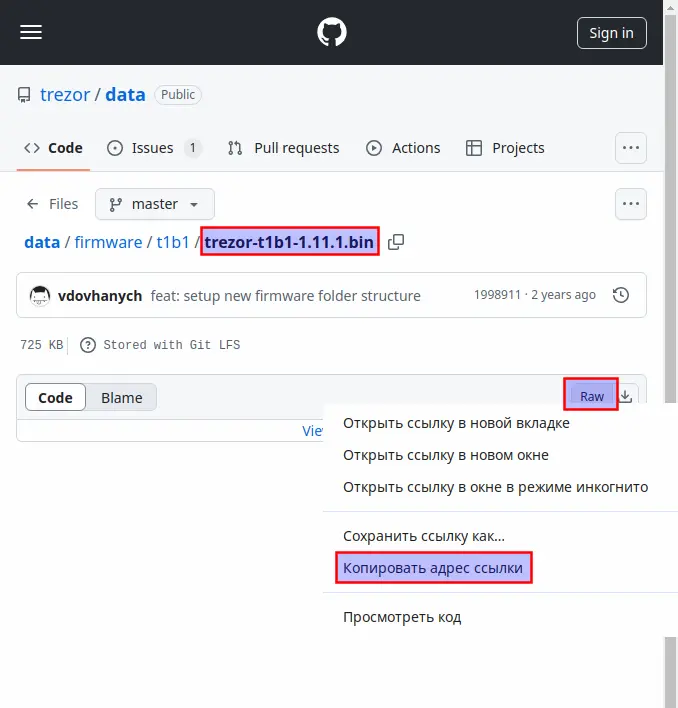This screenshot has width=678, height=708.
Task: Click the '2 years ago' timestamp
Action: (563, 295)
